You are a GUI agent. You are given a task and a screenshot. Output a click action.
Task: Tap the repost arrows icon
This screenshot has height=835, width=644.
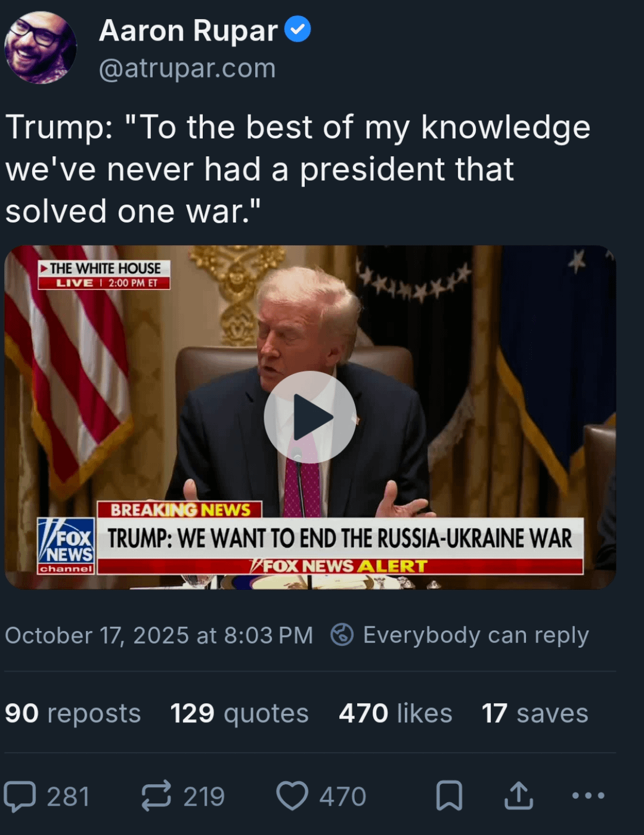(156, 796)
